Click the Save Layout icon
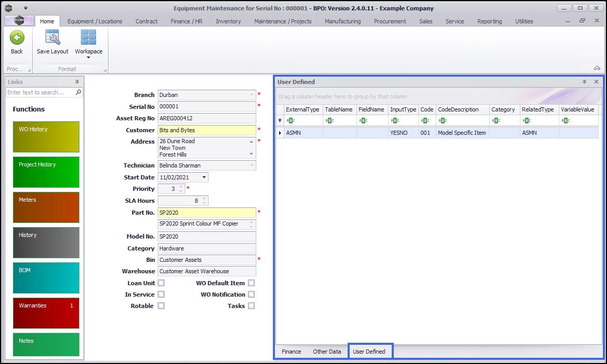The image size is (607, 364). coord(52,38)
